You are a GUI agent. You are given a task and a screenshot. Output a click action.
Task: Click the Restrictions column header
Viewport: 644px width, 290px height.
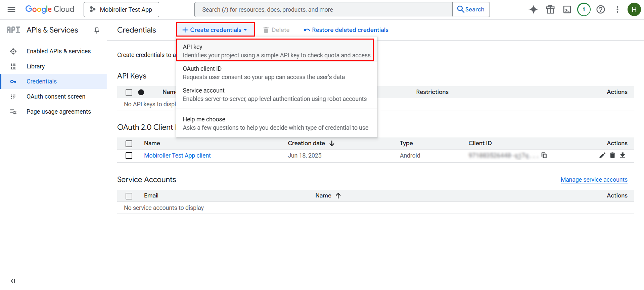click(432, 92)
